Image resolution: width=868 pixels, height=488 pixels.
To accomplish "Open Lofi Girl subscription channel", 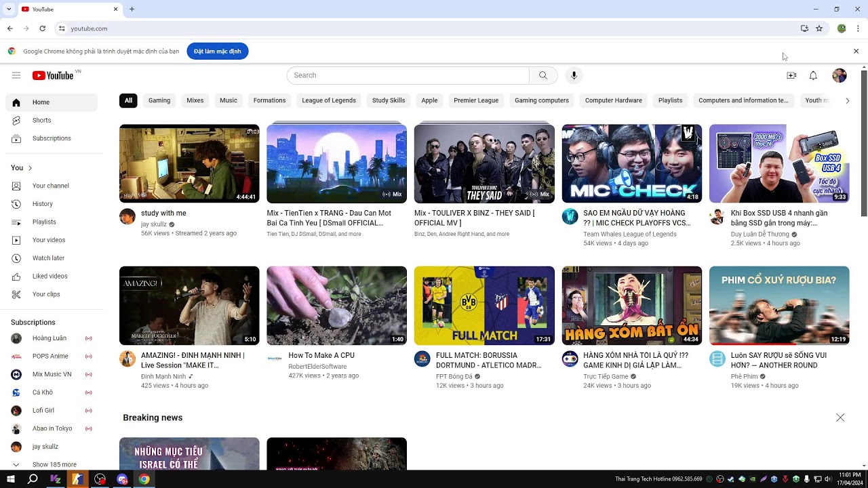I will pos(52,410).
